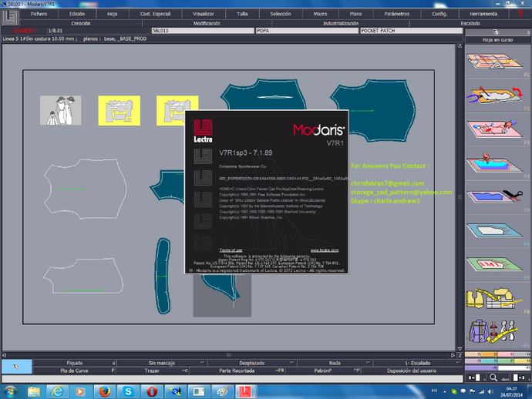Click the magnifying glass zoom icon
This screenshot has height=399, width=532.
coord(493,377)
